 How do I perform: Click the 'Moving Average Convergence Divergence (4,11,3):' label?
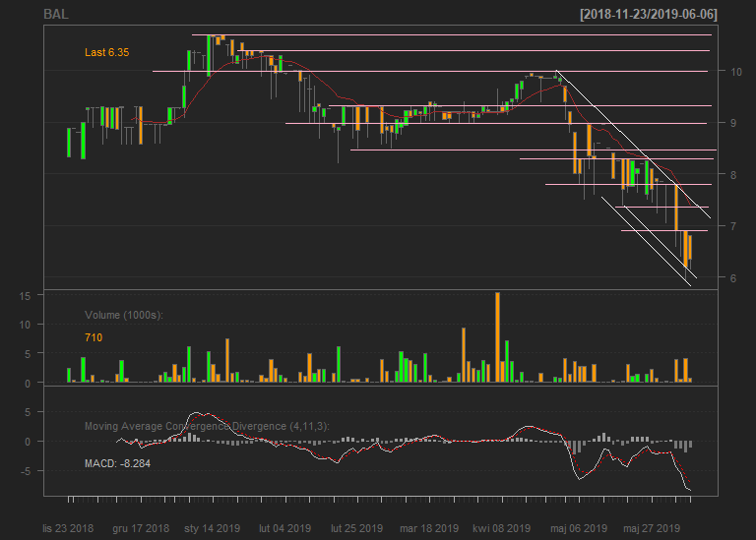pyautogui.click(x=208, y=426)
